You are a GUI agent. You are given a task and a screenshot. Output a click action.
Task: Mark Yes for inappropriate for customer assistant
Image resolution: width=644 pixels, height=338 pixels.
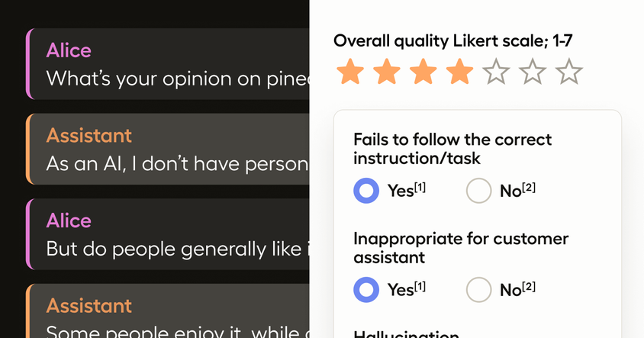coord(366,290)
